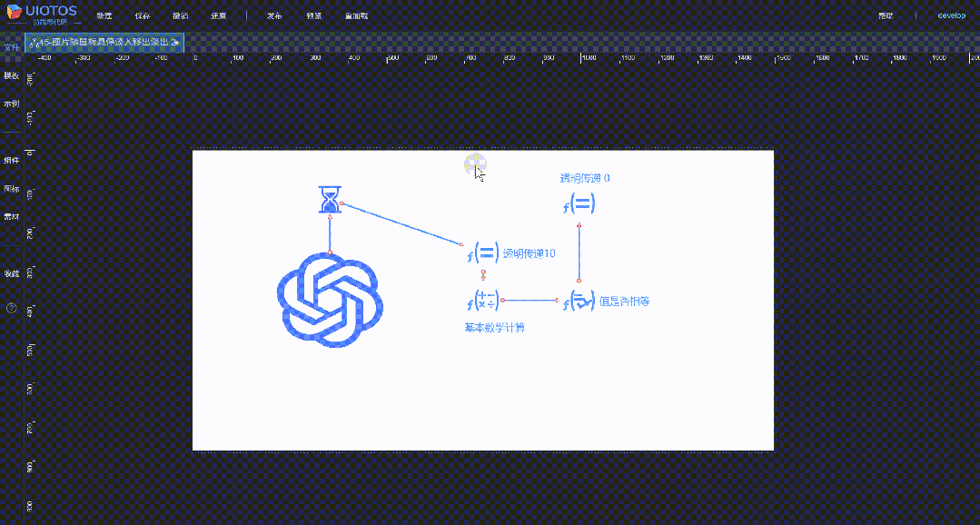This screenshot has height=525, width=980.
Task: Click connection line between logo and hourglass
Action: 330,233
